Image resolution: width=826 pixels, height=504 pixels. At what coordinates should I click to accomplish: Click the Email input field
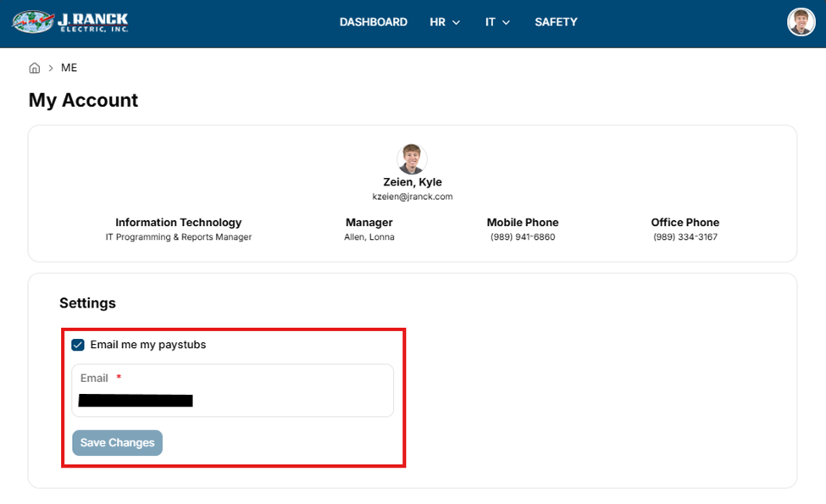coord(232,390)
